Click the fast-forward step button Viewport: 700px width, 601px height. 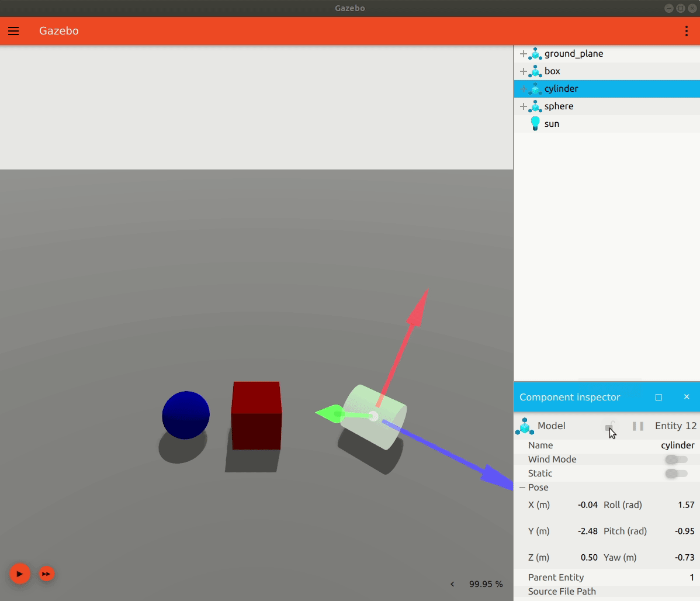(x=46, y=574)
